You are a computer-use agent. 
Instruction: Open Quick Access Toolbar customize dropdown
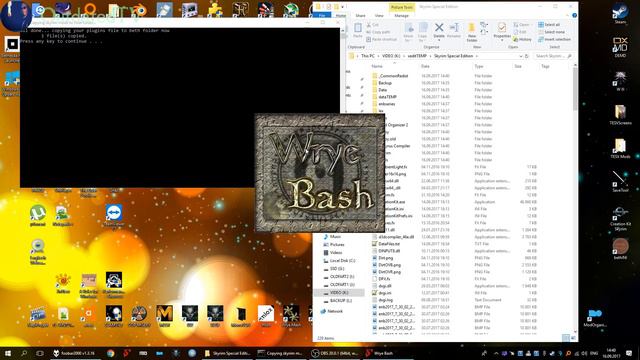[x=342, y=7]
